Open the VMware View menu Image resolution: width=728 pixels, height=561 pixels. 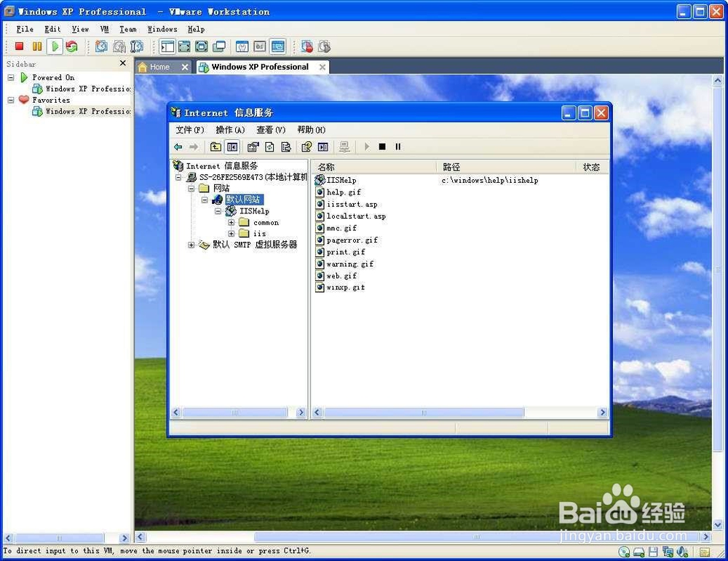click(80, 29)
